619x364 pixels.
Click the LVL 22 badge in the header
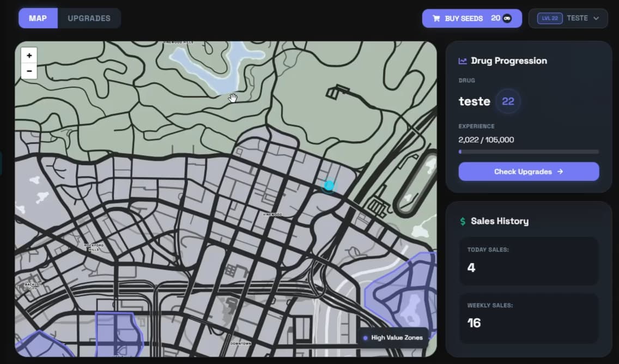[551, 17]
